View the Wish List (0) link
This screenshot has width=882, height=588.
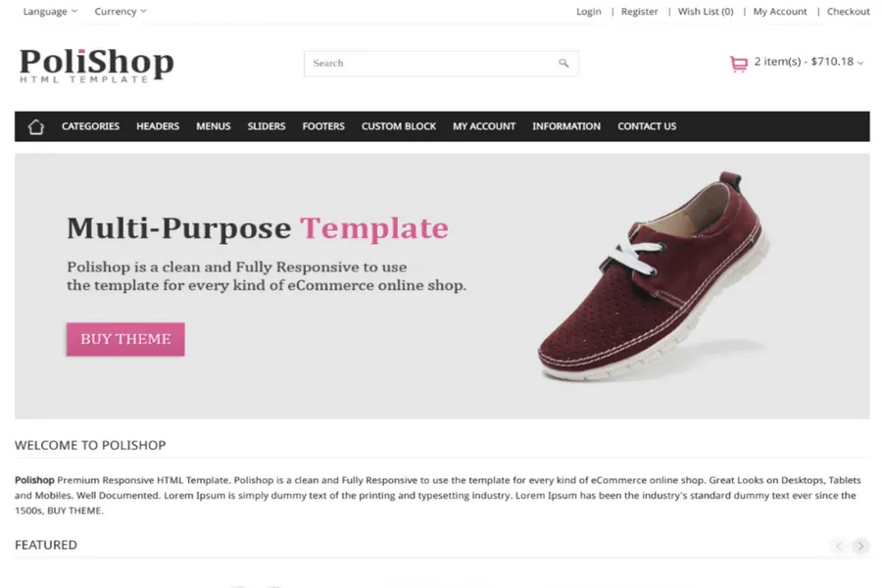[x=706, y=12]
